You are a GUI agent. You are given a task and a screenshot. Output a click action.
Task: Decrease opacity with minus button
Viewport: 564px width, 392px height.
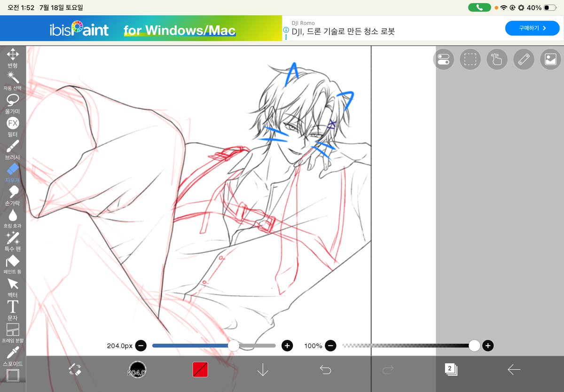(x=330, y=346)
